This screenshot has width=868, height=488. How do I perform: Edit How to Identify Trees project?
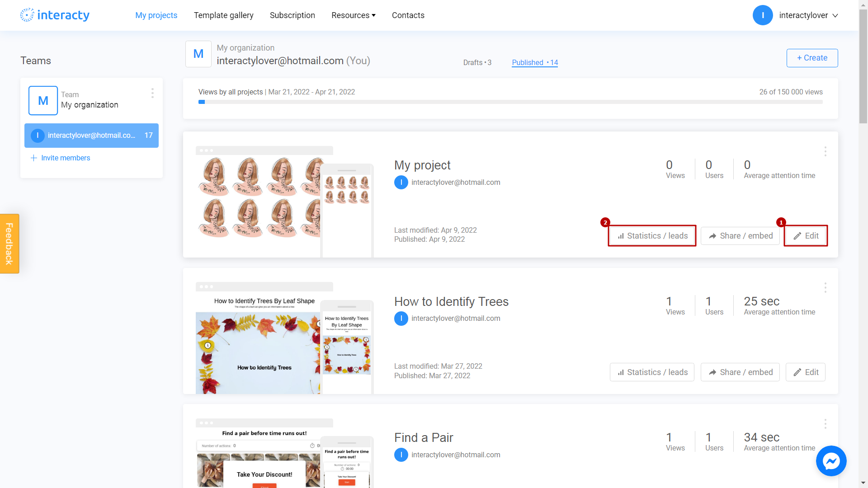(806, 372)
